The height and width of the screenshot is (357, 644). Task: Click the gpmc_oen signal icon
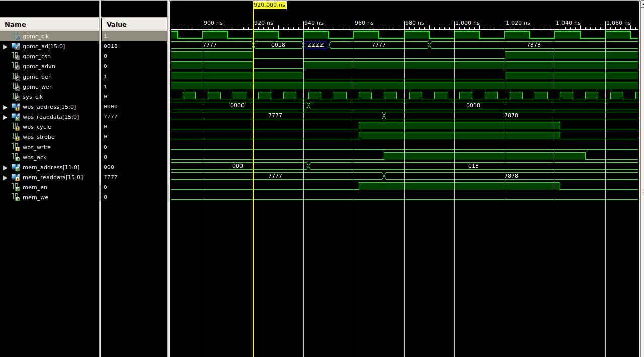16,77
